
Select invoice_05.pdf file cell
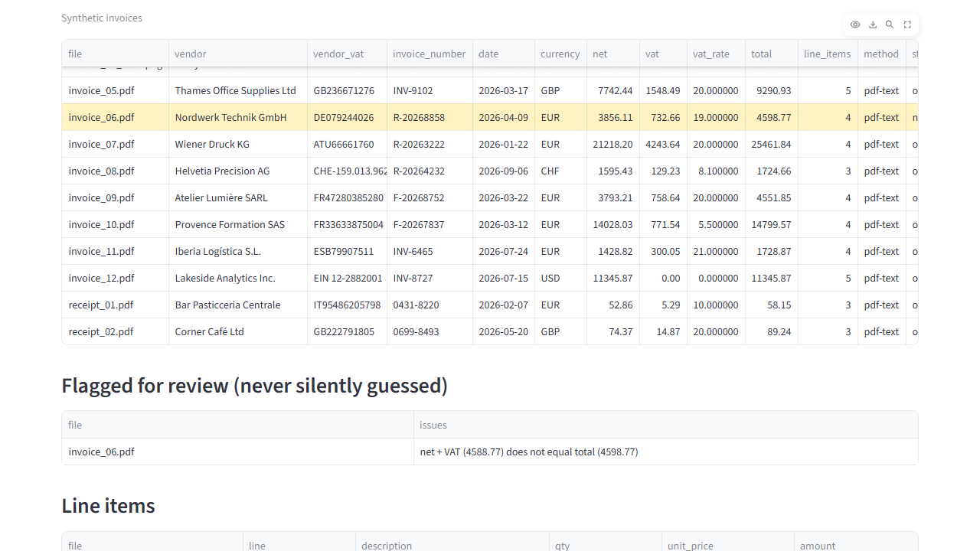116,90
